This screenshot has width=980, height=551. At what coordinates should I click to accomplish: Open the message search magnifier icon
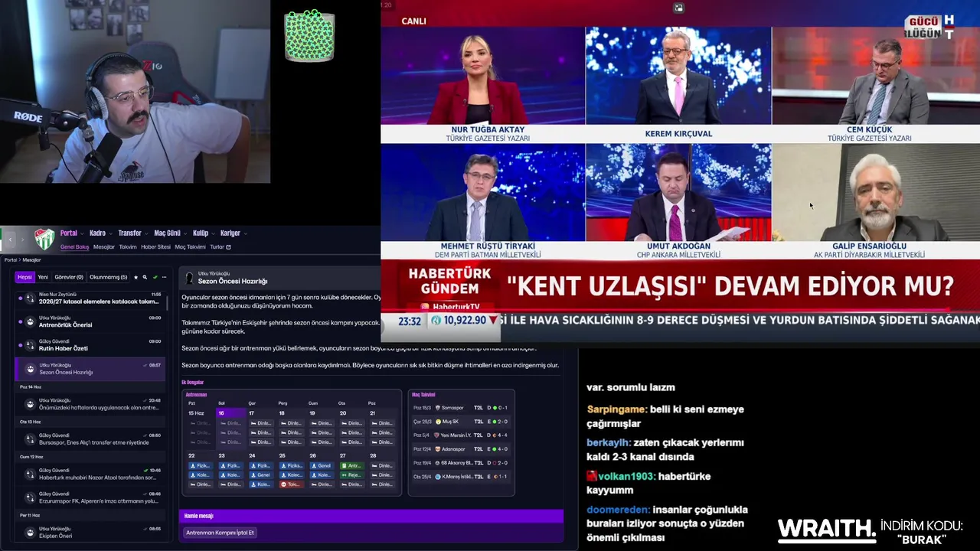click(x=145, y=277)
